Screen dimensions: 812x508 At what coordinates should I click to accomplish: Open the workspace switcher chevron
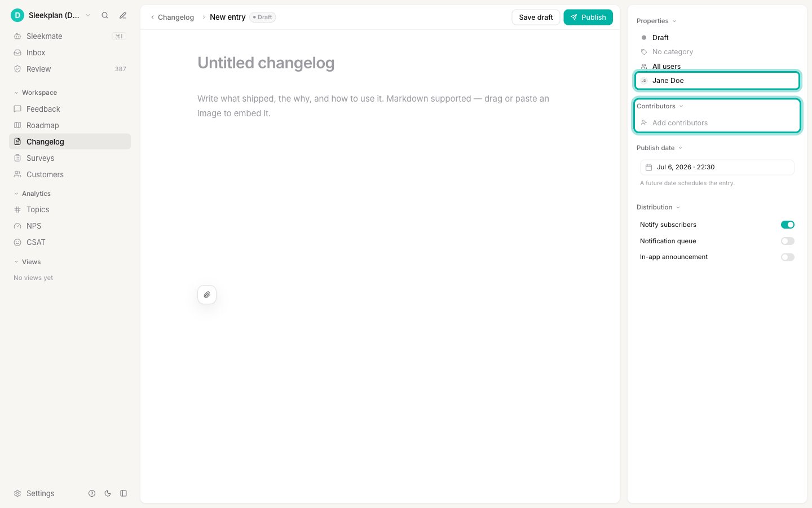(88, 15)
